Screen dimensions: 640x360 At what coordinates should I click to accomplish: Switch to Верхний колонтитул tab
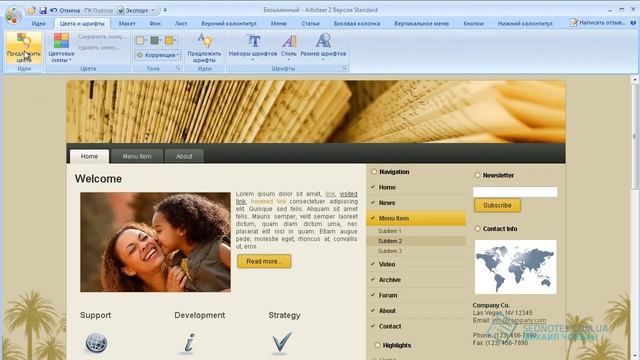tap(229, 24)
